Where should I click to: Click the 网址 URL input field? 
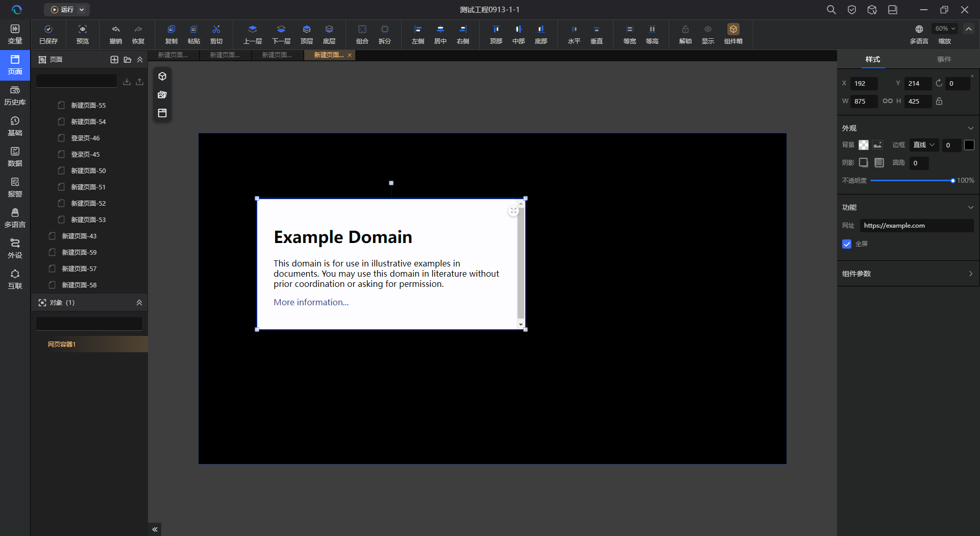tap(917, 226)
